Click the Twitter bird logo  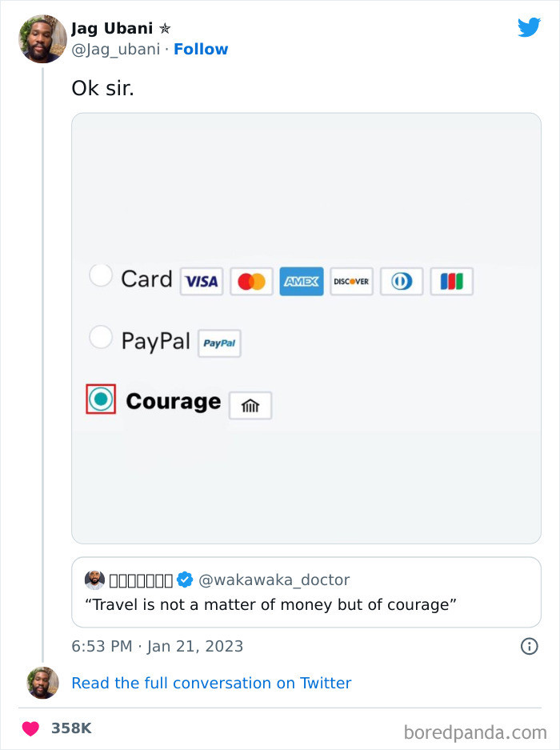click(x=529, y=27)
